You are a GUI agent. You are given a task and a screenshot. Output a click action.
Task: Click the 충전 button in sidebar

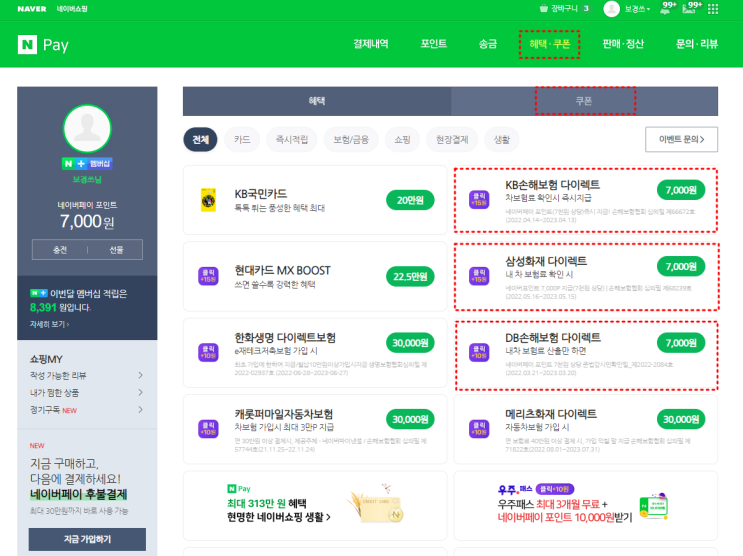(60, 250)
